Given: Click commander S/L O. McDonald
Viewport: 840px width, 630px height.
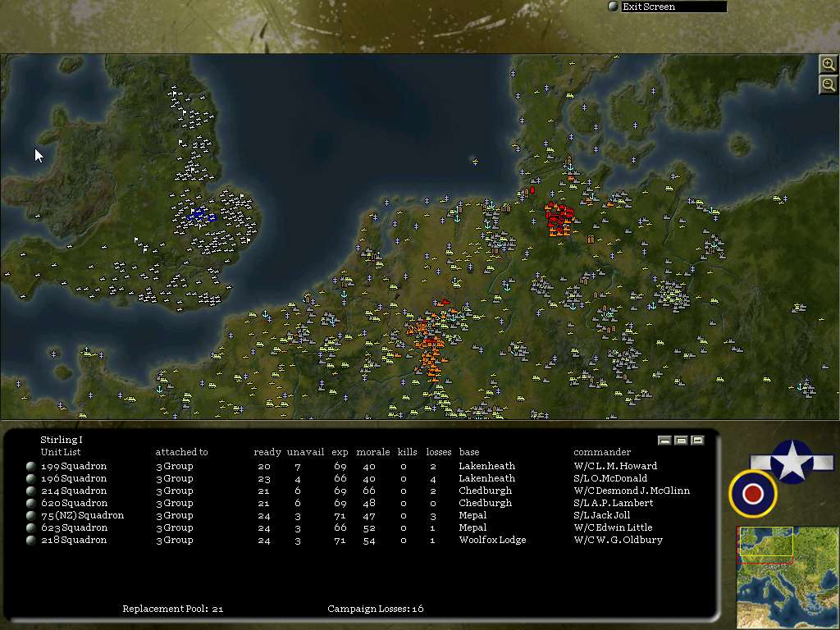Looking at the screenshot, I should (x=610, y=478).
